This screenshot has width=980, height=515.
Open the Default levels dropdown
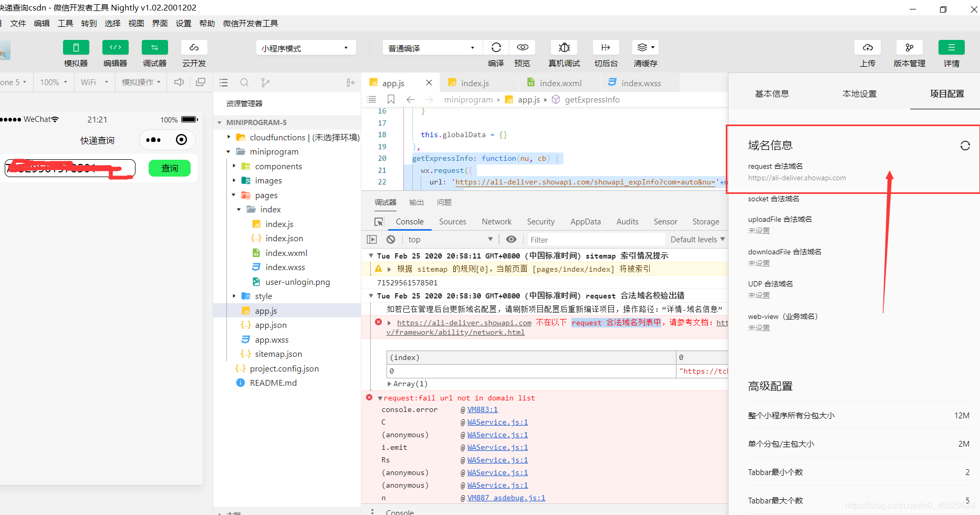click(x=697, y=240)
